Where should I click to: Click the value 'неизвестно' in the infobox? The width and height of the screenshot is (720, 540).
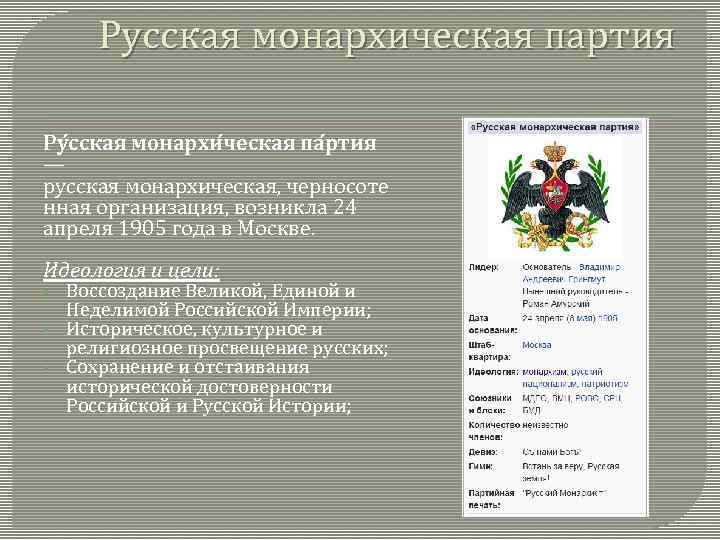pos(545,425)
